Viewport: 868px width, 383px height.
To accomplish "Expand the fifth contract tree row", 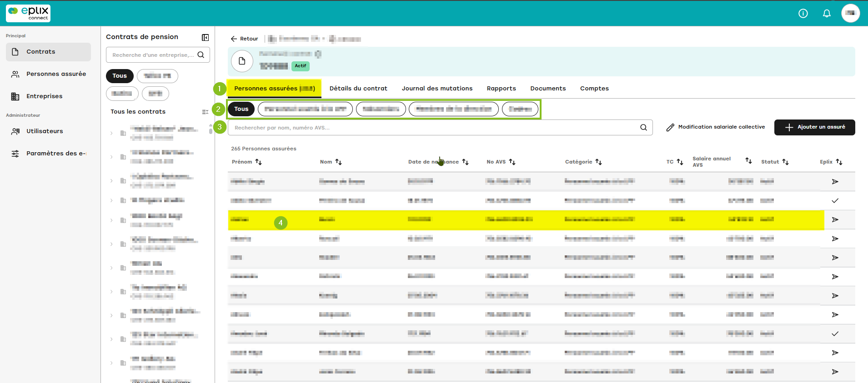I will [x=111, y=220].
